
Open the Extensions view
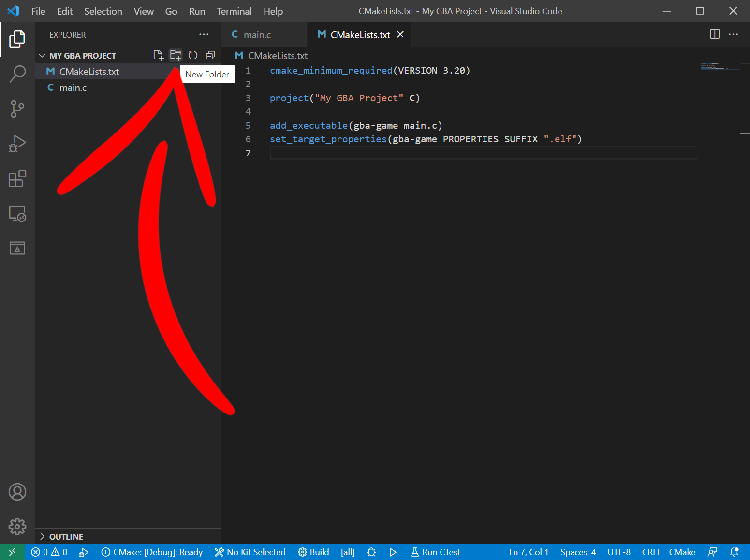pos(17,178)
